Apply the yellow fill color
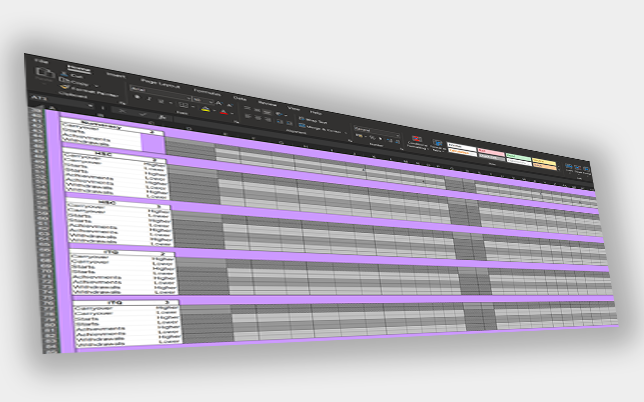Screen dimensions: 644x402 coord(205,110)
